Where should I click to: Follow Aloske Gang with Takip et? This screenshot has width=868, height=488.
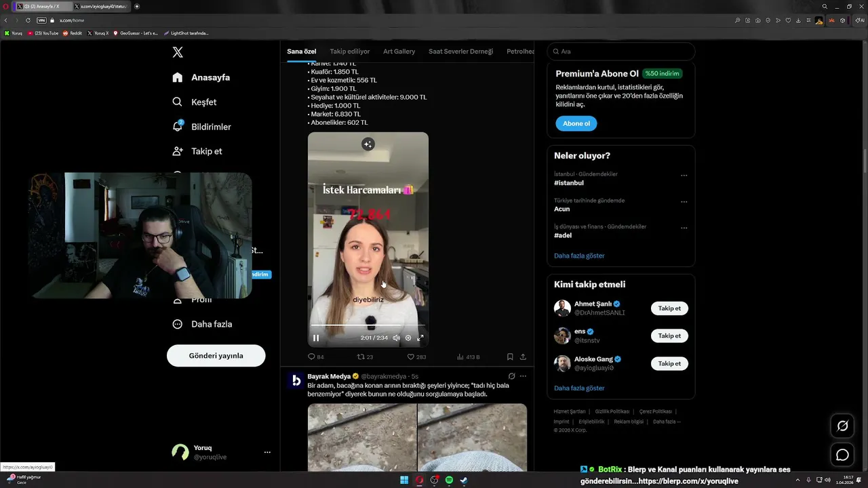[669, 364]
